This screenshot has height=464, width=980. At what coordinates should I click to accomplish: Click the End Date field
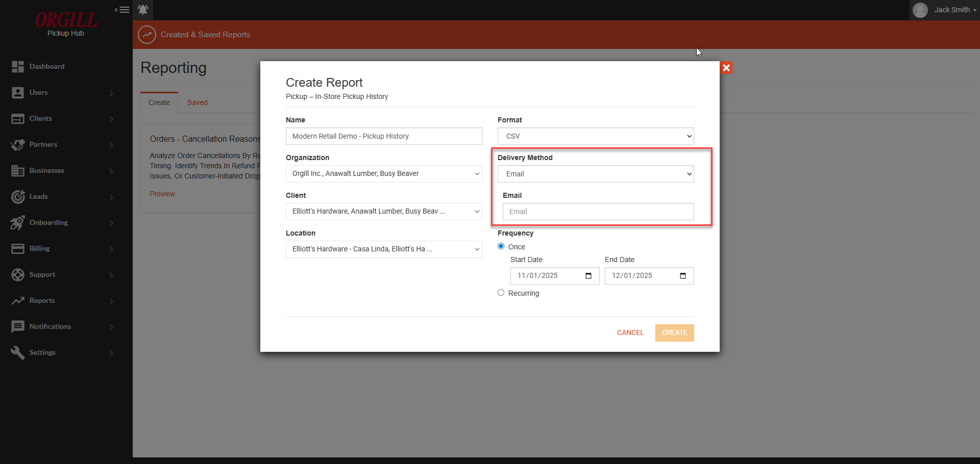(x=649, y=276)
